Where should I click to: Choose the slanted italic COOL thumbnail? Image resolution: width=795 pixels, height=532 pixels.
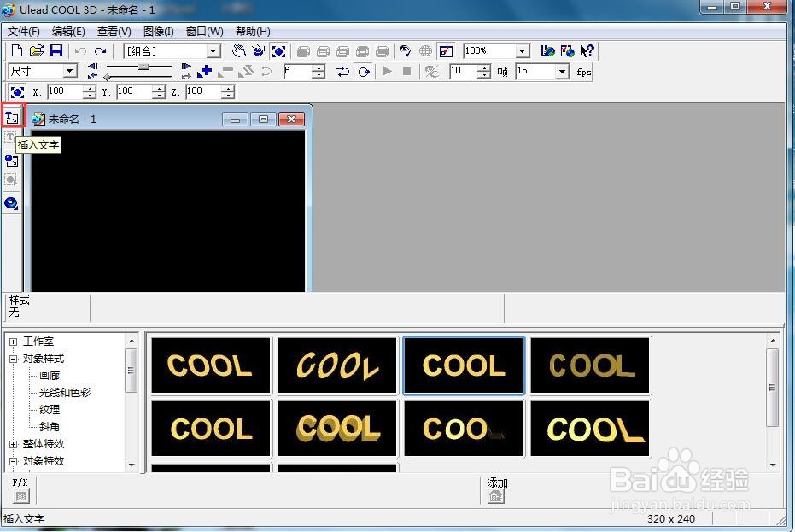[337, 365]
